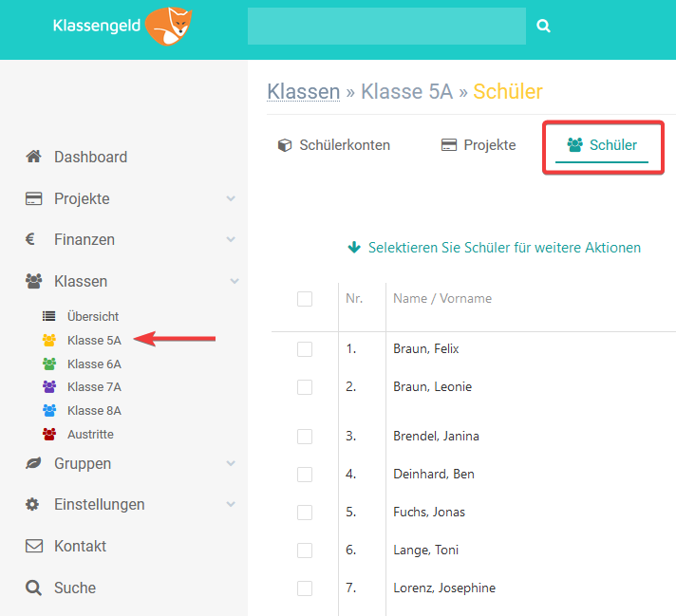This screenshot has width=676, height=616.
Task: Click the green Klasse 6A group icon
Action: [49, 364]
